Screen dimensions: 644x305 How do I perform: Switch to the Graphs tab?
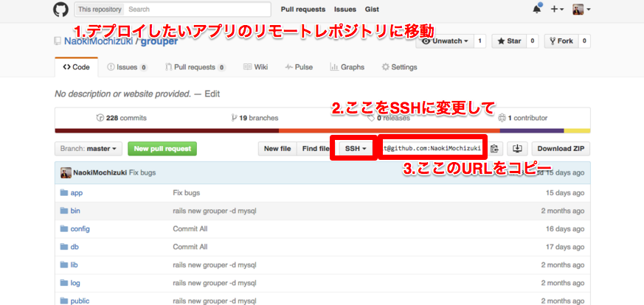pyautogui.click(x=347, y=67)
